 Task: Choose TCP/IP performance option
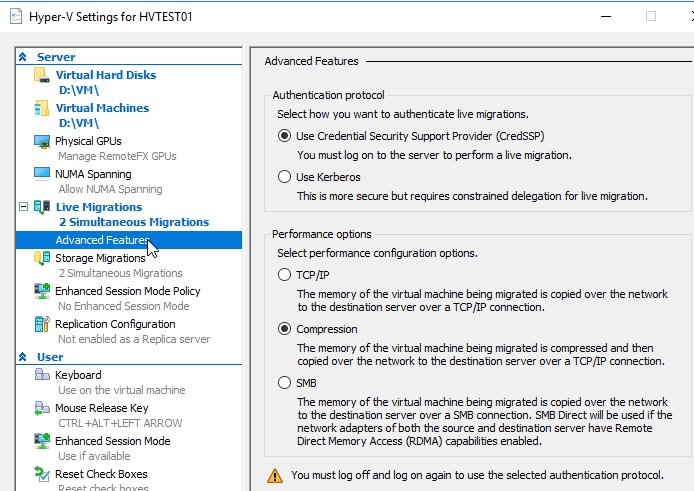pyautogui.click(x=284, y=275)
